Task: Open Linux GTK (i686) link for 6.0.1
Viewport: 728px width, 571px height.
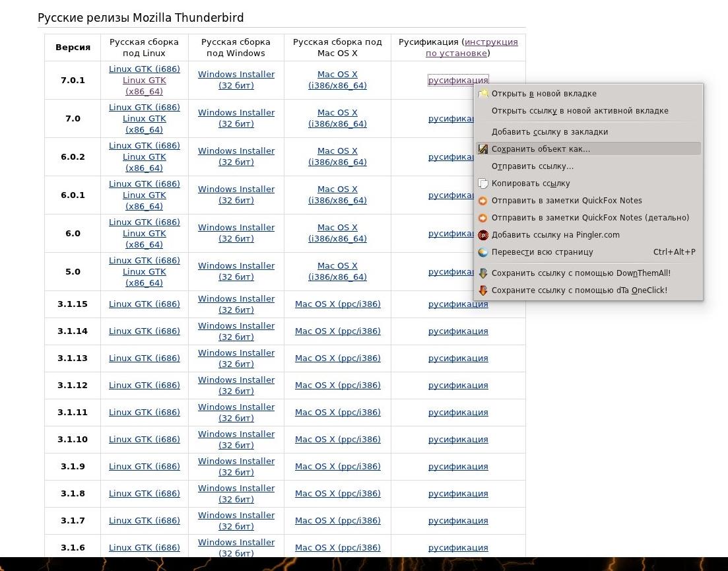Action: click(145, 184)
